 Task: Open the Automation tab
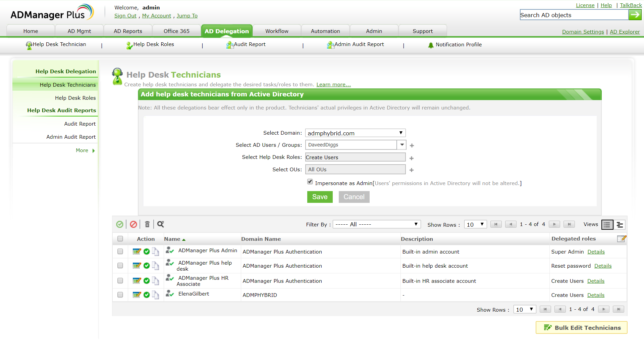(x=325, y=31)
